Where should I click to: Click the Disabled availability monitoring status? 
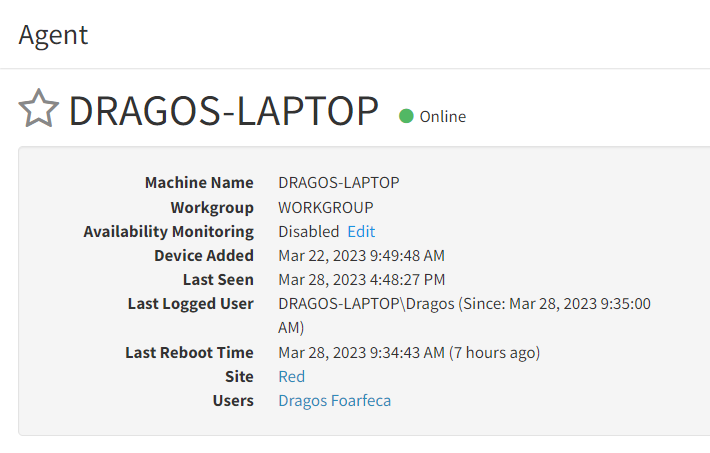308,231
